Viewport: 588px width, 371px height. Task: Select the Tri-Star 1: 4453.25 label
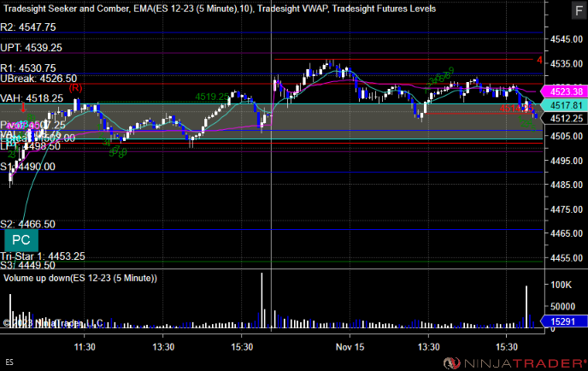43,256
